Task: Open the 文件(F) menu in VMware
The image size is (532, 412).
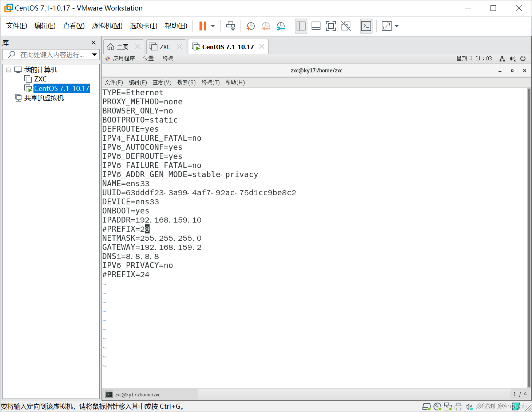Action: click(x=17, y=26)
